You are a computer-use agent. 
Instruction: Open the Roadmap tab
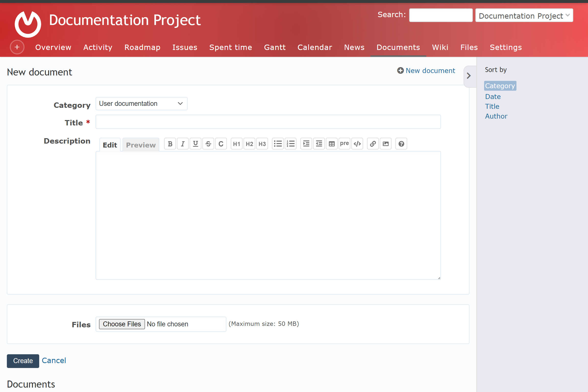click(x=142, y=47)
